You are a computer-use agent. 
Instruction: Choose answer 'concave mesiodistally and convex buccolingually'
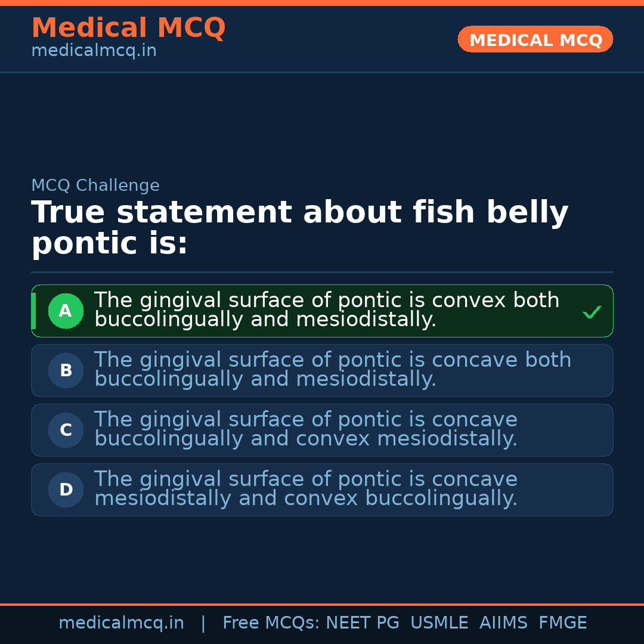point(305,489)
